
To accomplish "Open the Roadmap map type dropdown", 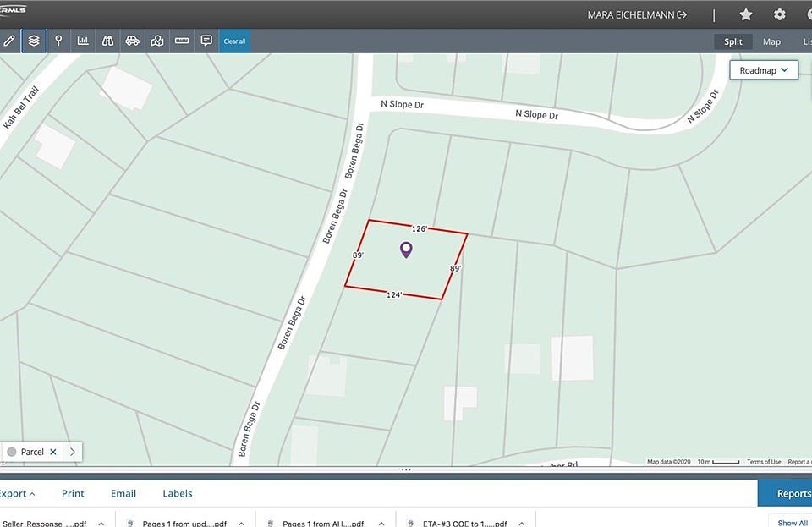I will click(764, 70).
